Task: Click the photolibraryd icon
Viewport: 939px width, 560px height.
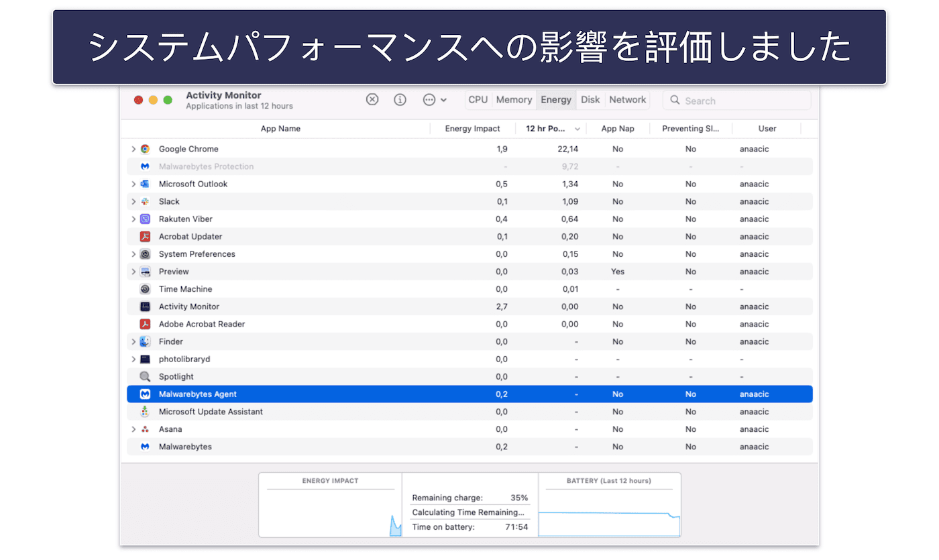Action: 145,359
